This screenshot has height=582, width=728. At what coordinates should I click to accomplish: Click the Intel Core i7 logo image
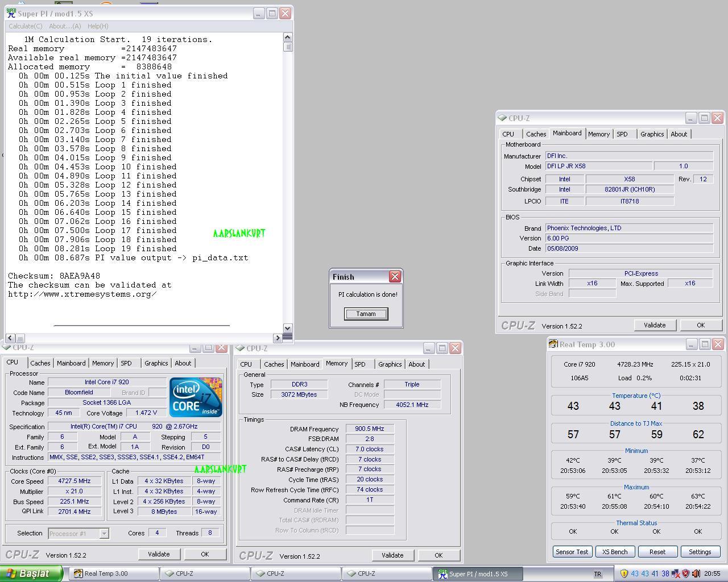point(196,397)
